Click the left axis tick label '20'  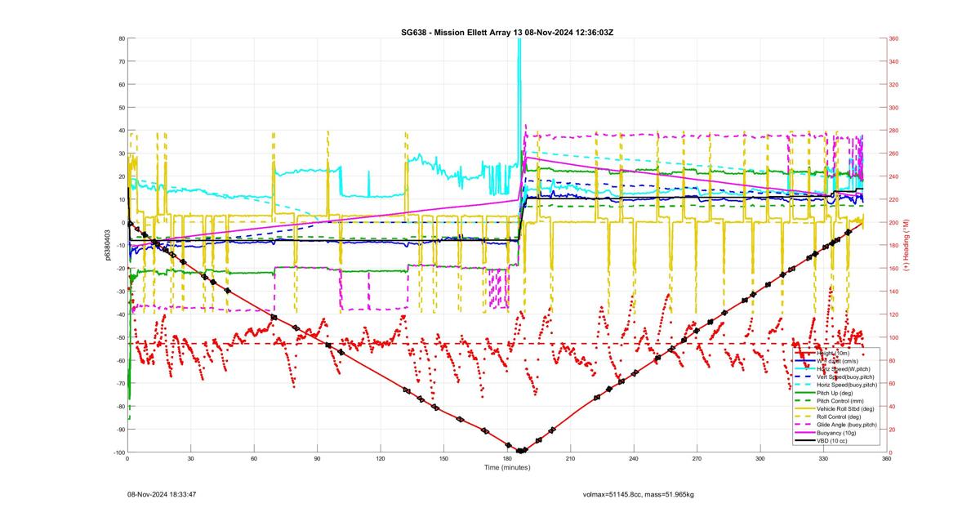121,176
